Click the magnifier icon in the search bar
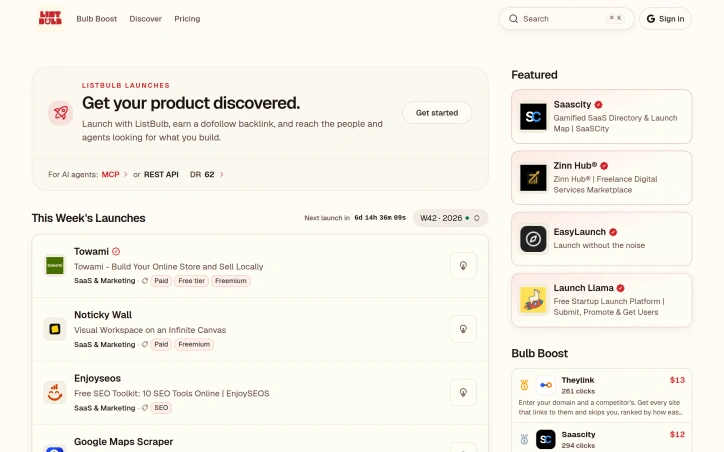This screenshot has height=452, width=724. [513, 19]
